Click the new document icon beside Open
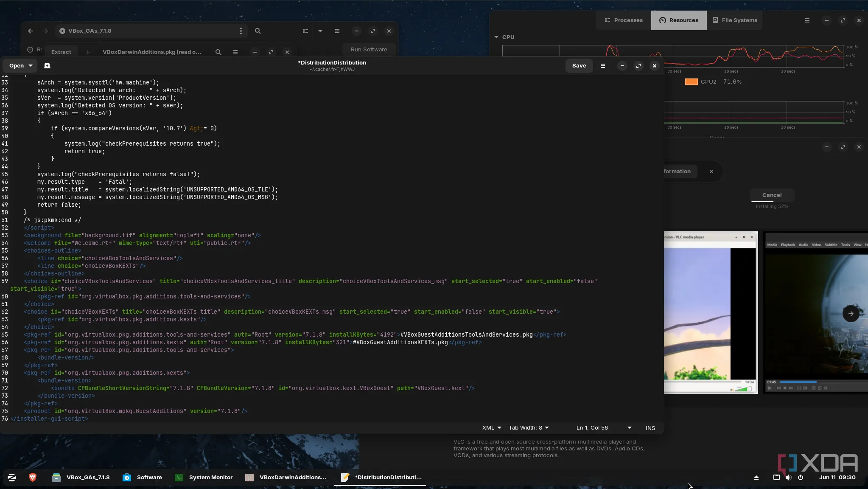 click(x=47, y=66)
